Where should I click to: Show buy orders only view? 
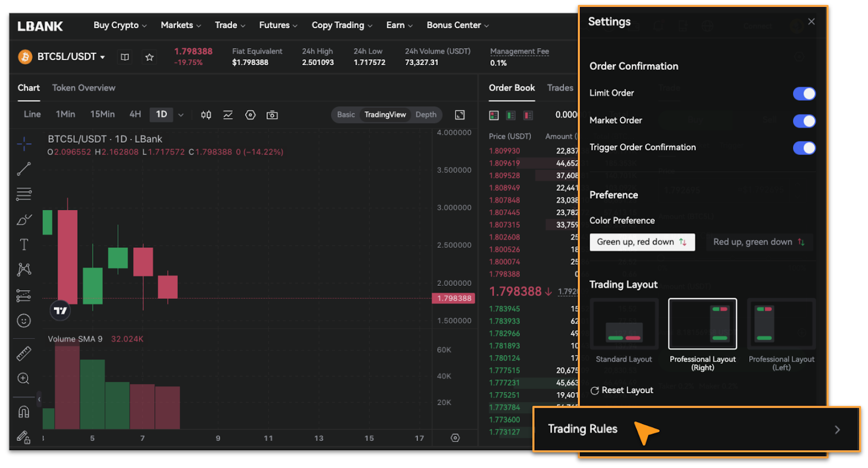[511, 115]
